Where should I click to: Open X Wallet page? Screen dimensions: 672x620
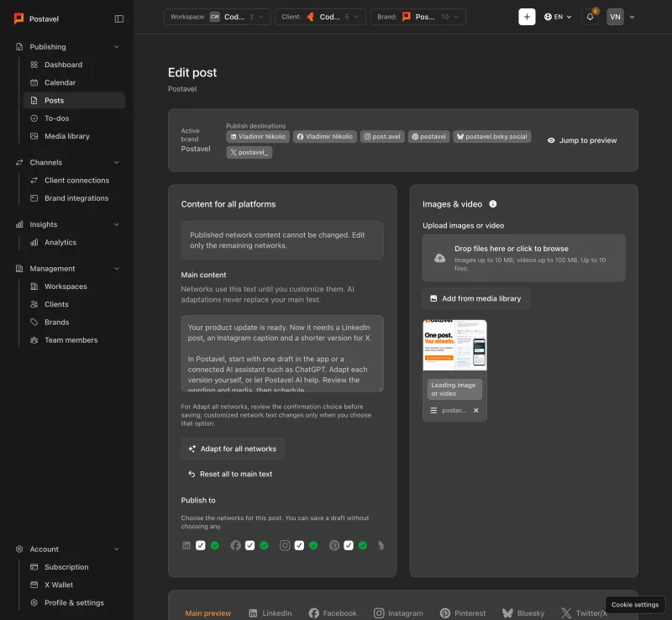(x=58, y=585)
